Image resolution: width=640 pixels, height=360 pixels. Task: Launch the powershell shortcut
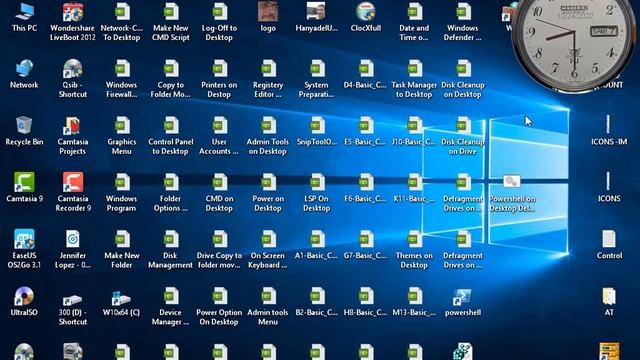(x=462, y=297)
